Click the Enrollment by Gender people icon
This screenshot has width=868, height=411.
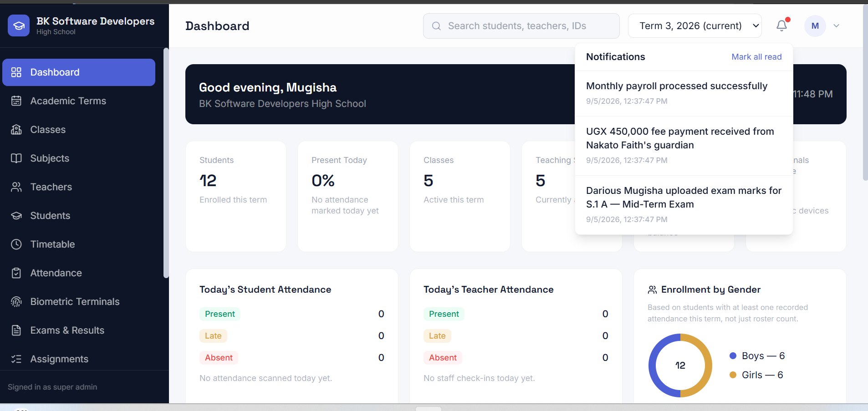(x=652, y=289)
